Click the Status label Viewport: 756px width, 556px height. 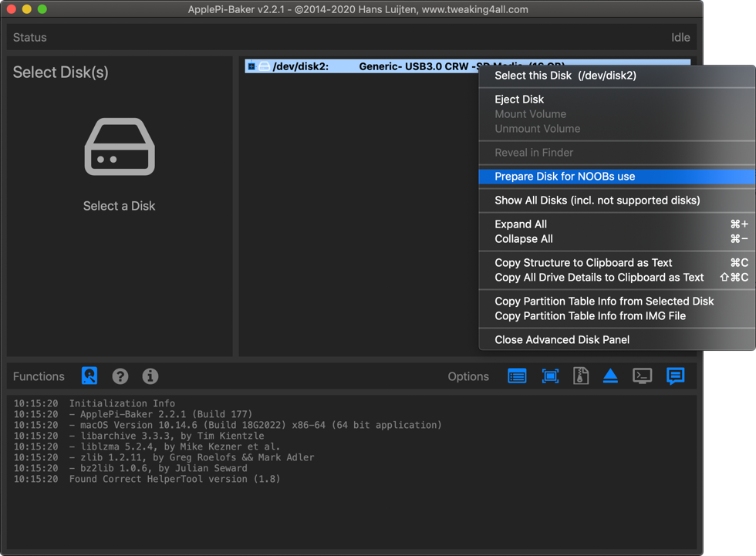(x=30, y=38)
